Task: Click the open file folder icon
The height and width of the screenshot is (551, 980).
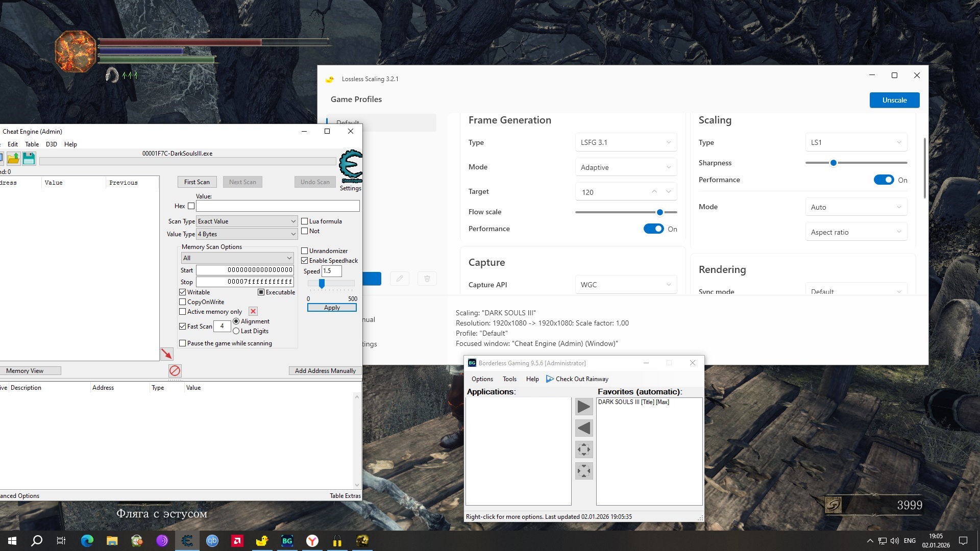Action: (x=13, y=159)
